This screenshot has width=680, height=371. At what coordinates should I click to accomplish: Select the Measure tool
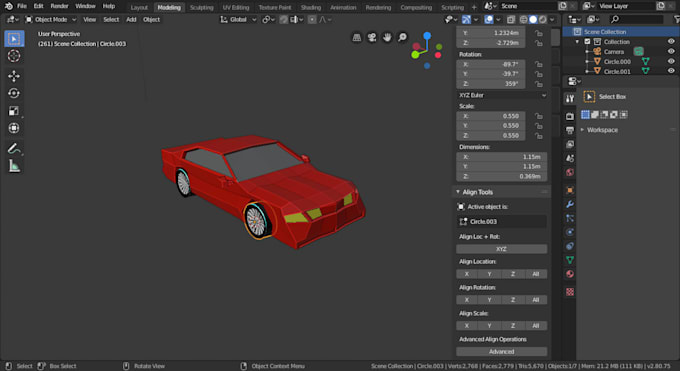pos(14,166)
